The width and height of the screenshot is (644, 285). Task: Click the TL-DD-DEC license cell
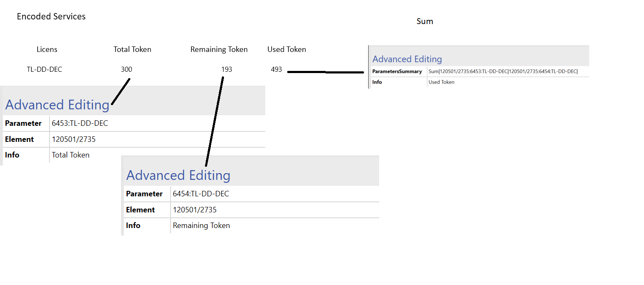click(x=44, y=69)
